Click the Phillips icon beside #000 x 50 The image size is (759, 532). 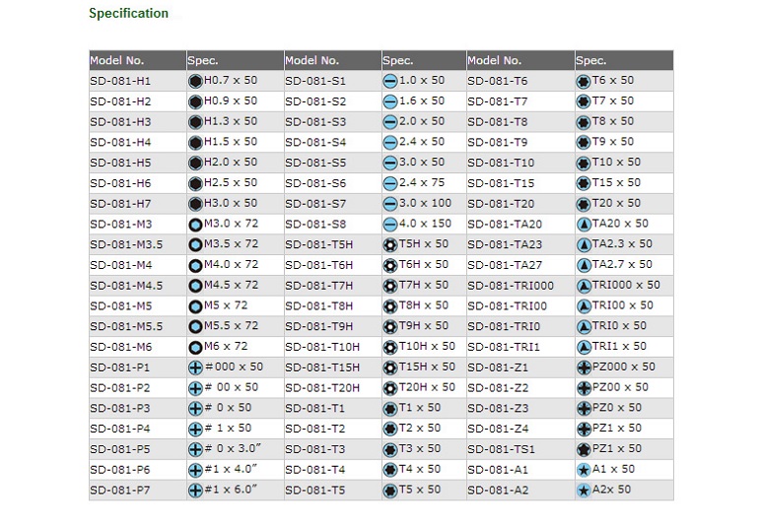[x=195, y=367]
